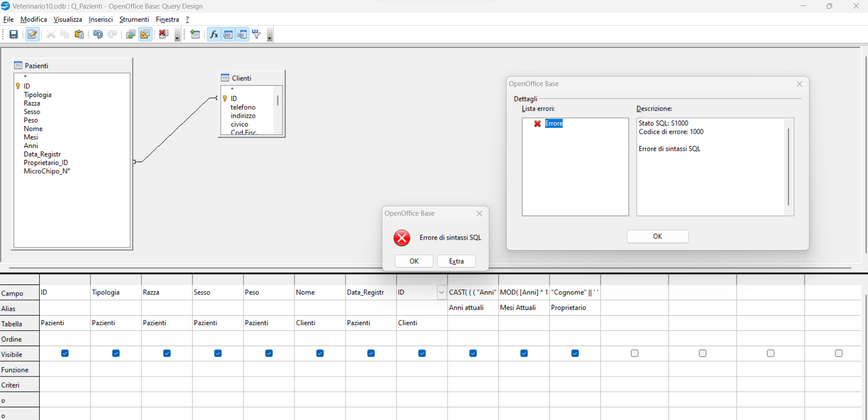Clear the query with red X icon
868x420 pixels.
(164, 34)
